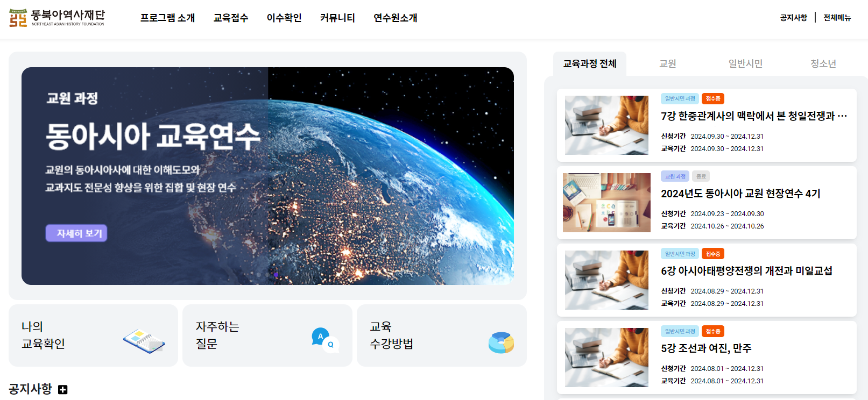Click 종료 badge on 현장연수 4기 card
Viewport: 868px width, 400px height.
[x=701, y=176]
